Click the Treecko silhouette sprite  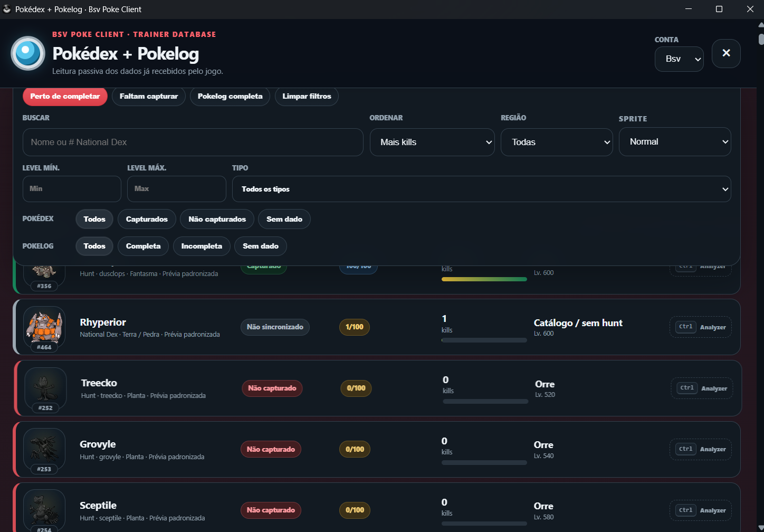(x=45, y=388)
